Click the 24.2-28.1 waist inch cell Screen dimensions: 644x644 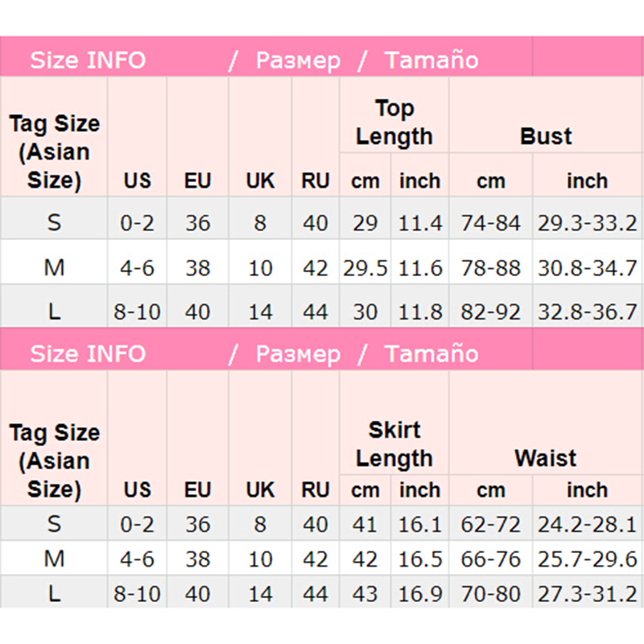pos(588,525)
